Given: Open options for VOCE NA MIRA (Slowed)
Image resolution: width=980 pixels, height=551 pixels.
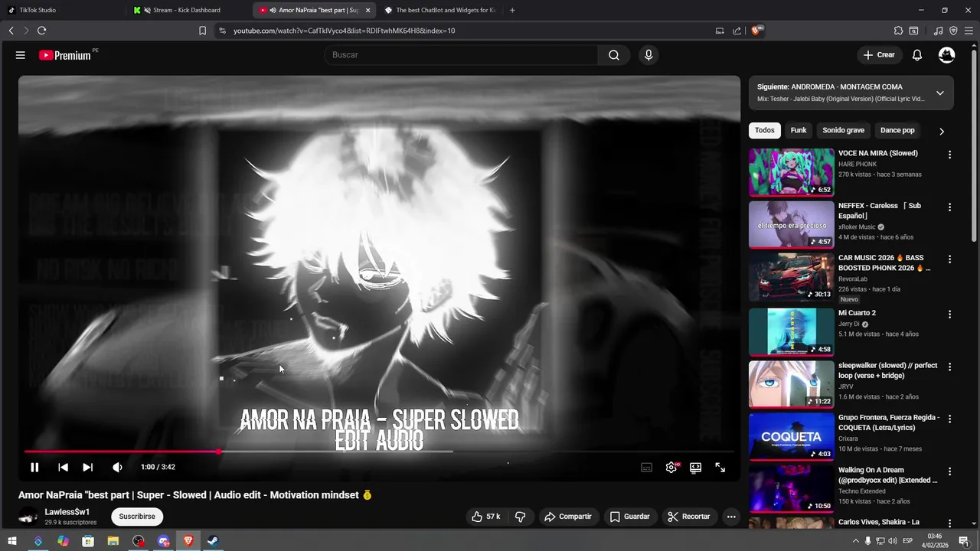Looking at the screenshot, I should pyautogui.click(x=949, y=155).
